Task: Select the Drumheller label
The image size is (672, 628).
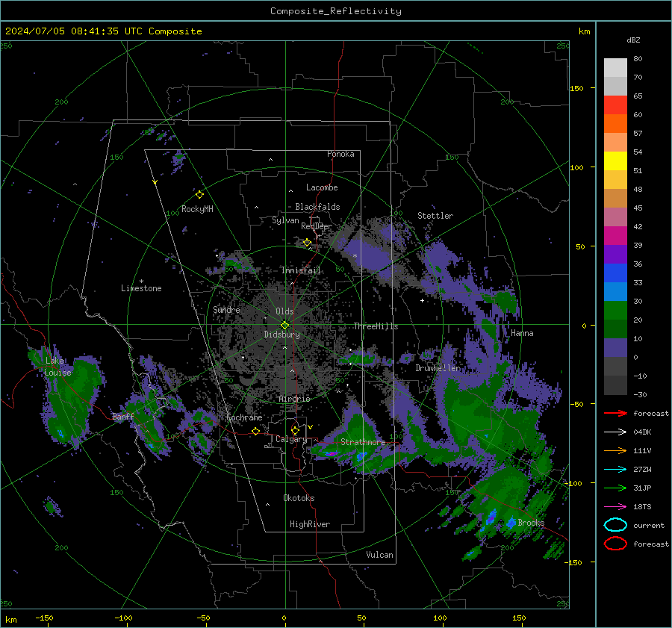Action: pos(438,368)
